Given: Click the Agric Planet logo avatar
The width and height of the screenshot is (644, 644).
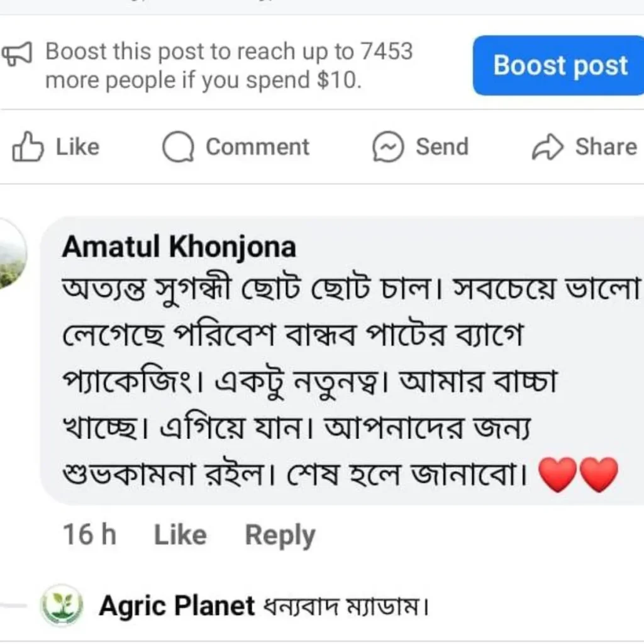Looking at the screenshot, I should click(62, 605).
